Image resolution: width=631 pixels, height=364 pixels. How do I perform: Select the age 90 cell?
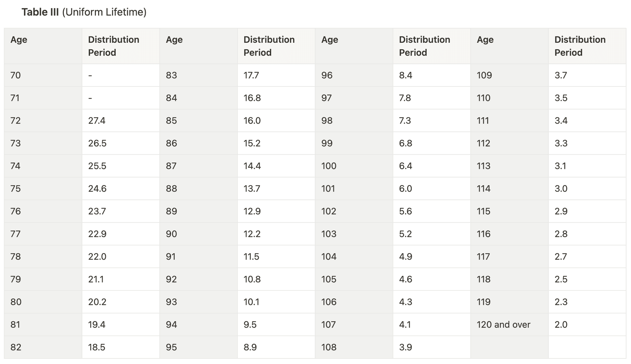pos(171,234)
